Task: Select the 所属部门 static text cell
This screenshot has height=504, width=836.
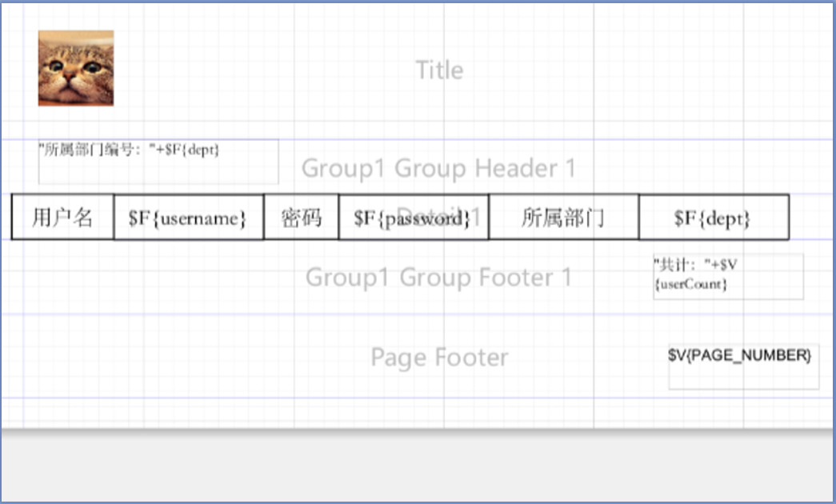Action: 563,217
